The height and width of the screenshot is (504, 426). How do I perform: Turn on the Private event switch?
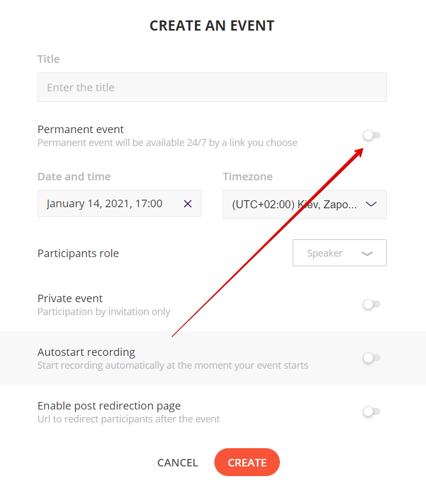(x=372, y=304)
